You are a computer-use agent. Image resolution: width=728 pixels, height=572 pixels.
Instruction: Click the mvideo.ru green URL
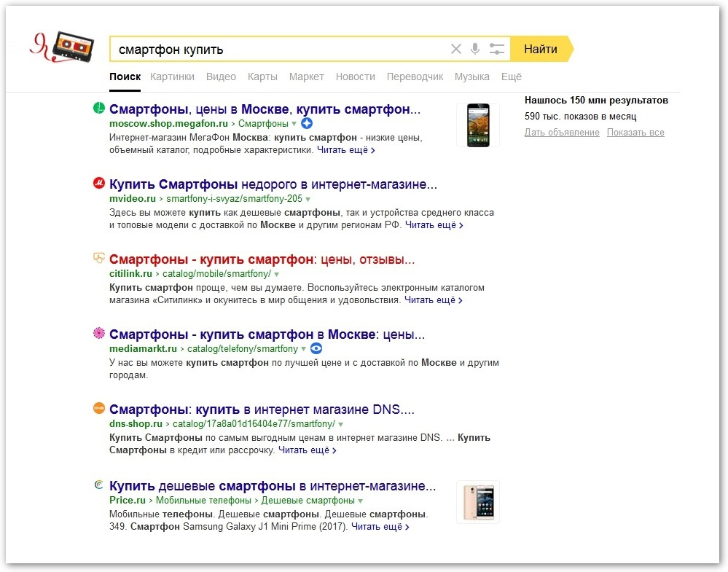pos(133,199)
